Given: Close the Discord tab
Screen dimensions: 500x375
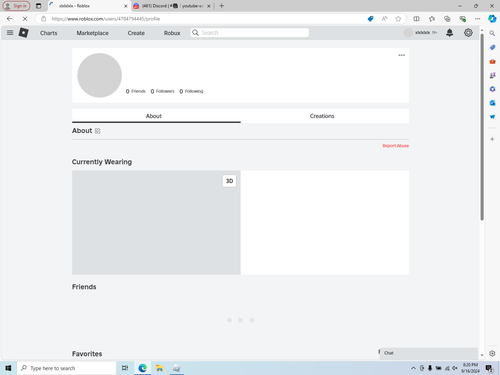Looking at the screenshot, I should coord(209,6).
